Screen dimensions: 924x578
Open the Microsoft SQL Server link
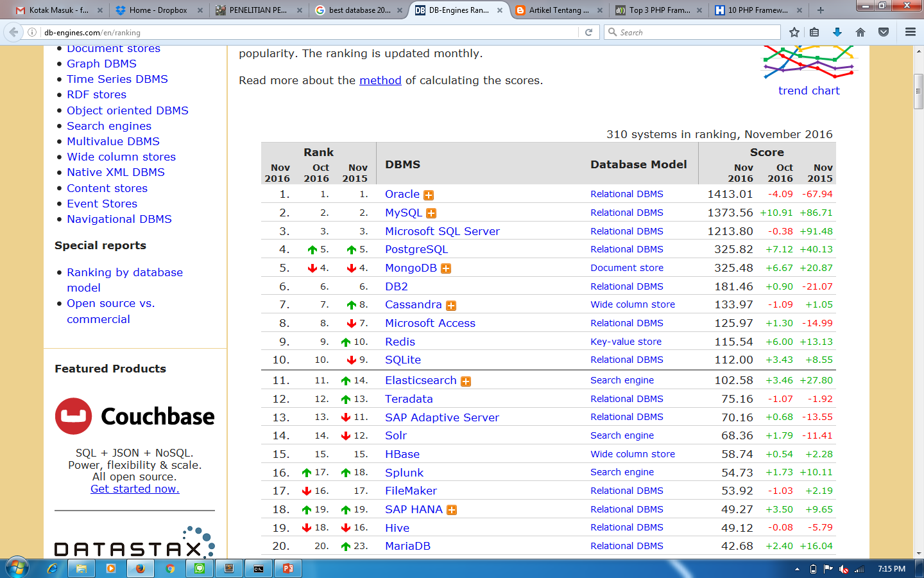(x=442, y=231)
